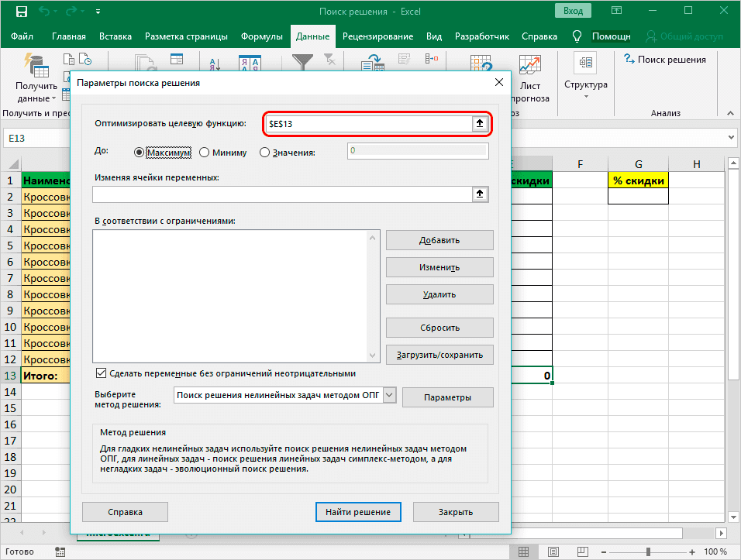Expand the Структура ribbon group
Image resolution: width=741 pixels, height=560 pixels.
pos(585,77)
